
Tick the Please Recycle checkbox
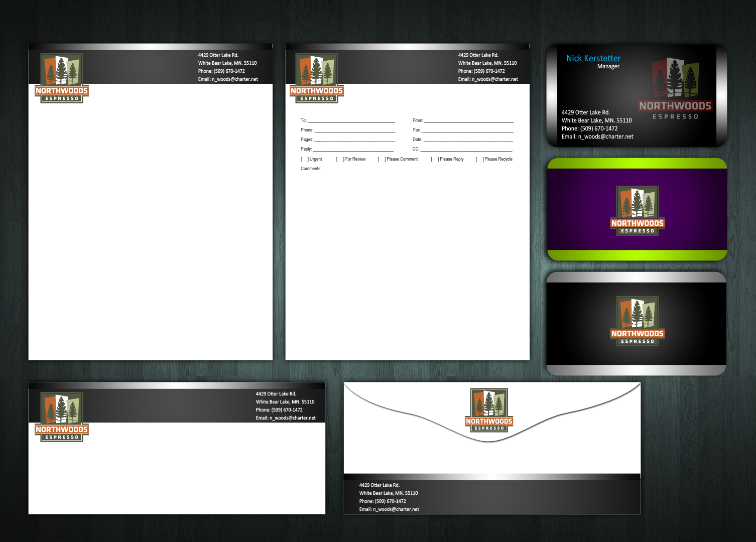click(x=479, y=159)
